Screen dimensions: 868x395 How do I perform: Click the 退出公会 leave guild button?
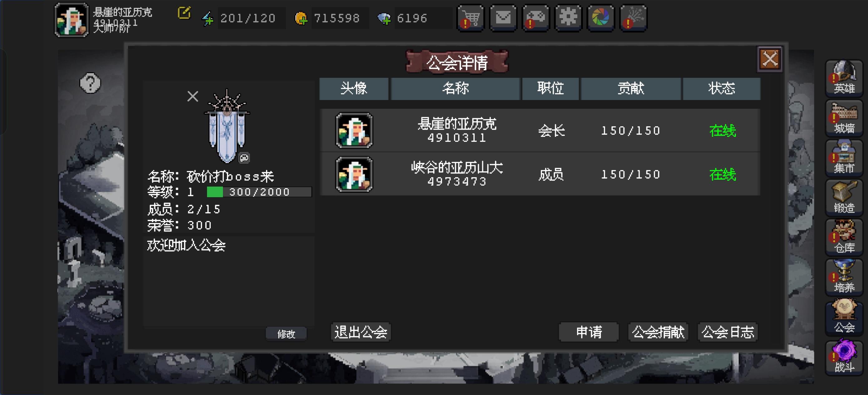pyautogui.click(x=361, y=332)
